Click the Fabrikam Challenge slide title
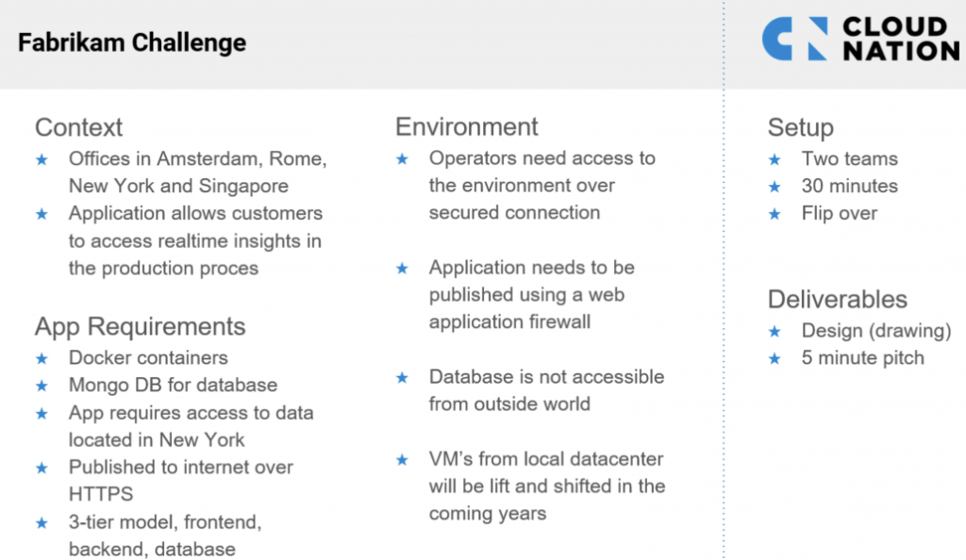This screenshot has height=560, width=966. [x=132, y=42]
